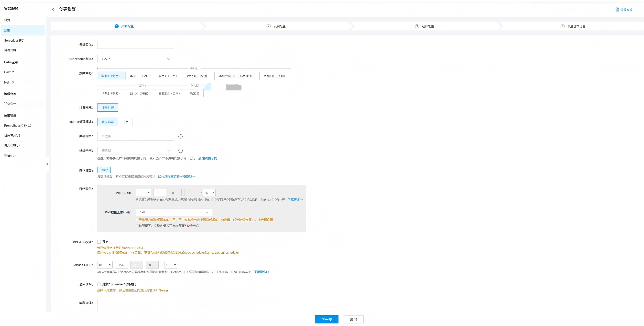Click the refresh icon next to 终端子网

pos(181,151)
